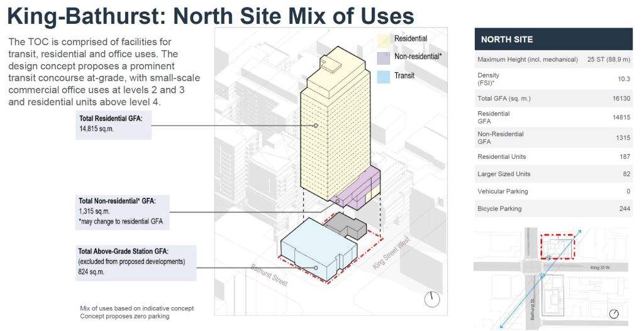The width and height of the screenshot is (644, 331).
Task: Click the callout dot on the purple podium
Action: pyautogui.click(x=338, y=202)
